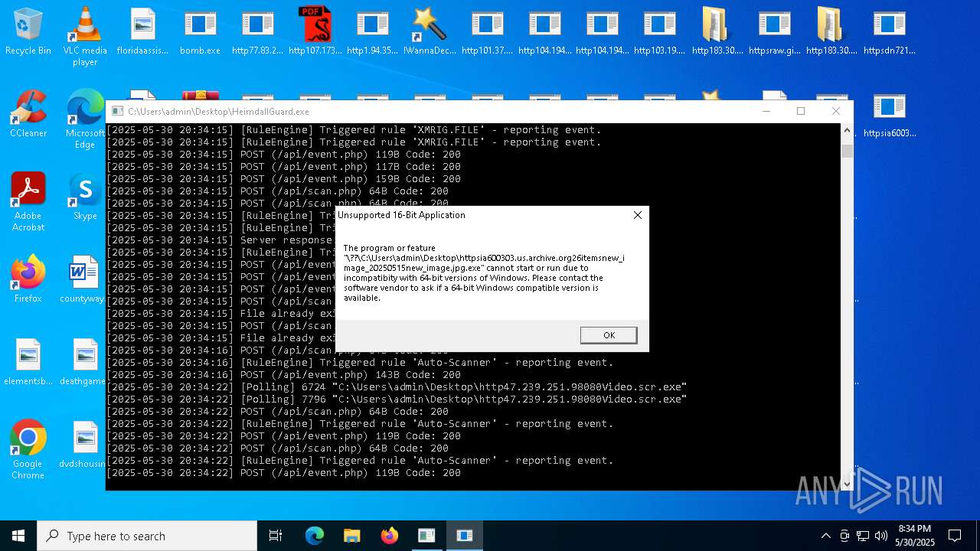This screenshot has height=551, width=980.
Task: Click the Polling 7796 Video.scr.exe log line
Action: click(x=397, y=399)
